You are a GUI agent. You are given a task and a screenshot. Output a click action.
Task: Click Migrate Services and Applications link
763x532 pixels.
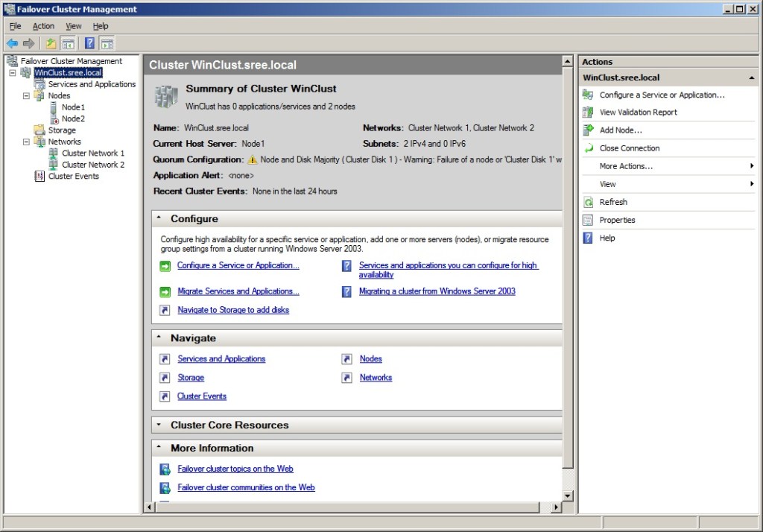point(238,291)
